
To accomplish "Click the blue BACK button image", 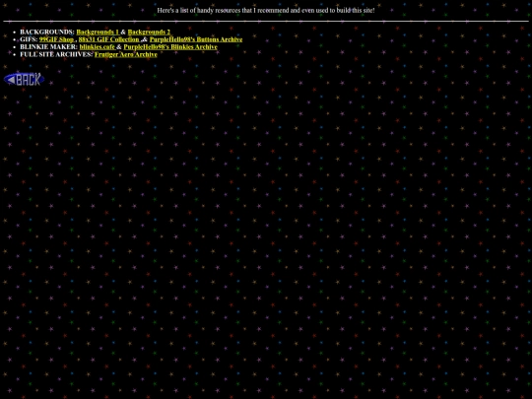I will [x=24, y=80].
